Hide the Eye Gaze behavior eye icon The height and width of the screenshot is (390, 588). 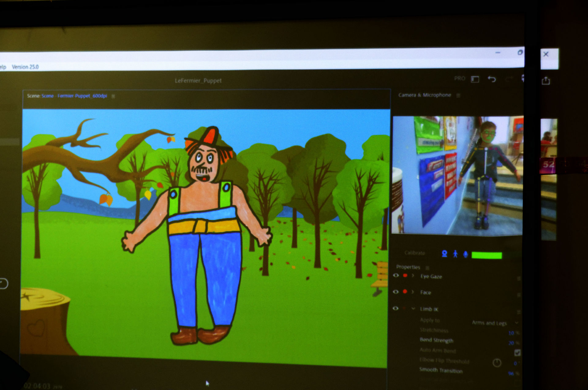[396, 275]
